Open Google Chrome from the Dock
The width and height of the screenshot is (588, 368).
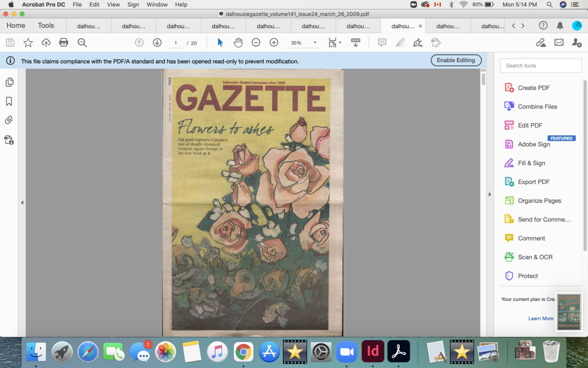coord(243,352)
